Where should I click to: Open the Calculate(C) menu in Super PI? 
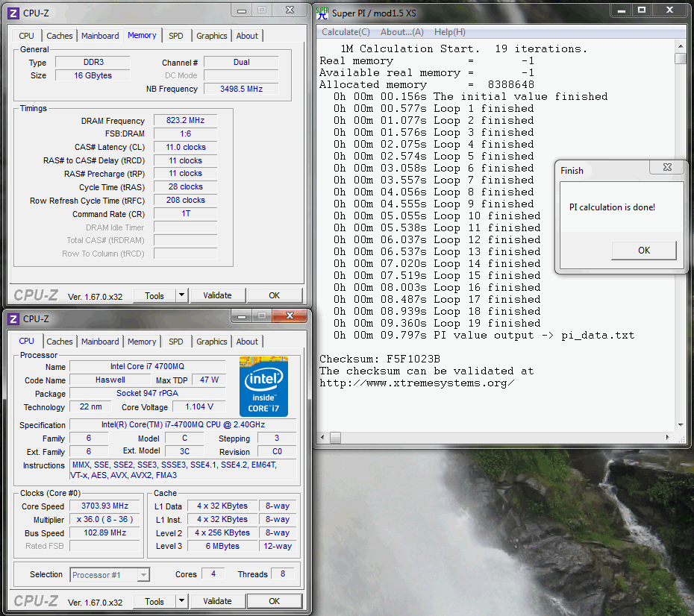pos(346,32)
